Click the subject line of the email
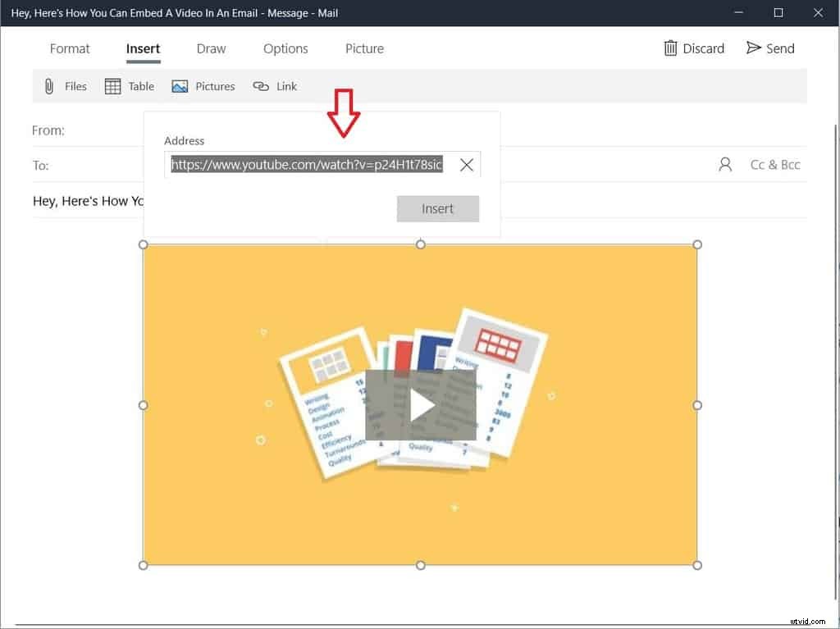Viewport: 840px width, 629px height. click(x=89, y=201)
